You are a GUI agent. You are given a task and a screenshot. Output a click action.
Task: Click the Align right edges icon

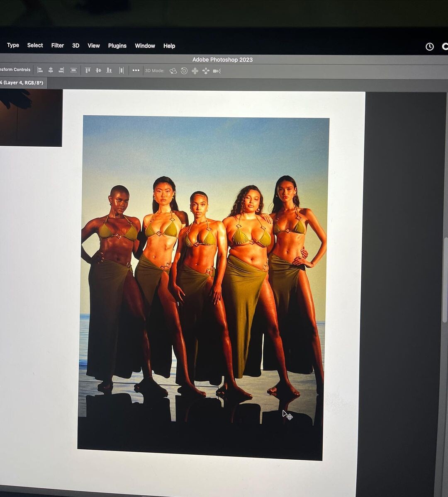tap(61, 70)
